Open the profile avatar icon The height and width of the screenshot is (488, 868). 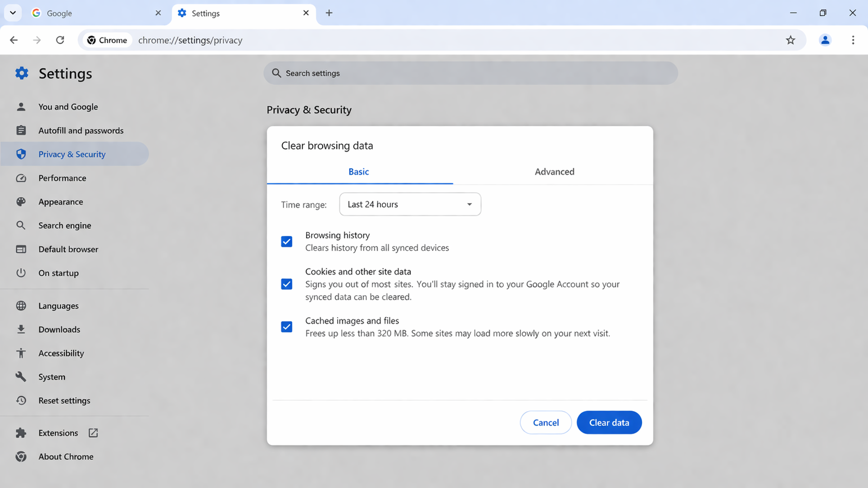825,40
